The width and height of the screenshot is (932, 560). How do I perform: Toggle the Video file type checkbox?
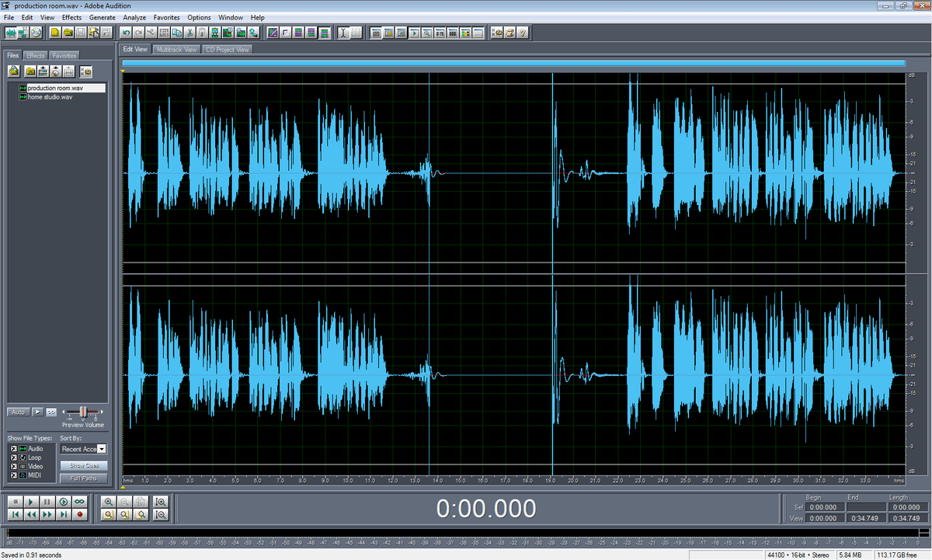pos(14,467)
